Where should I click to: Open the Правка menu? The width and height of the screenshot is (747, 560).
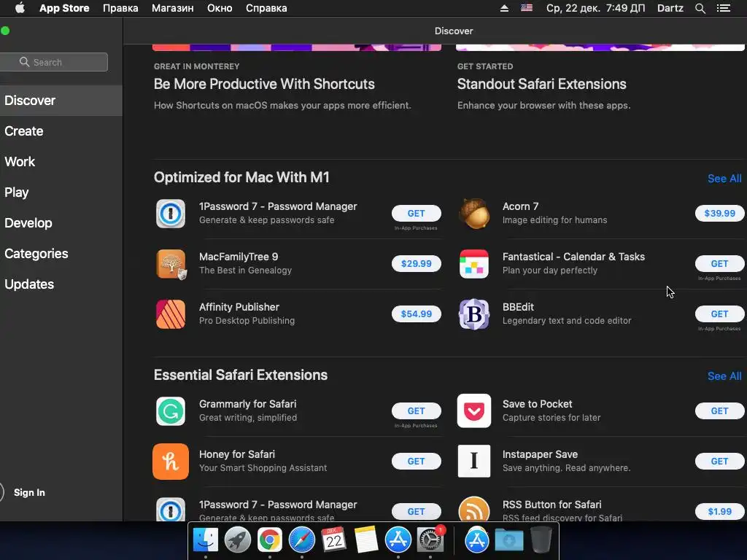tap(120, 8)
